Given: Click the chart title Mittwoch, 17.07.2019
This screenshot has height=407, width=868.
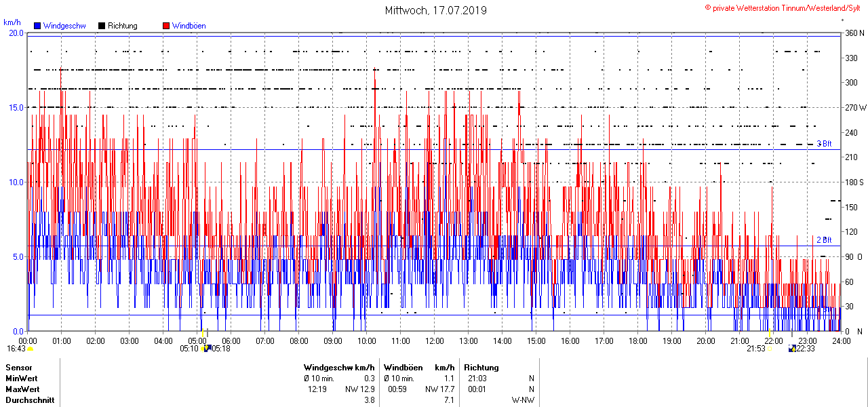Looking at the screenshot, I should (x=435, y=10).
